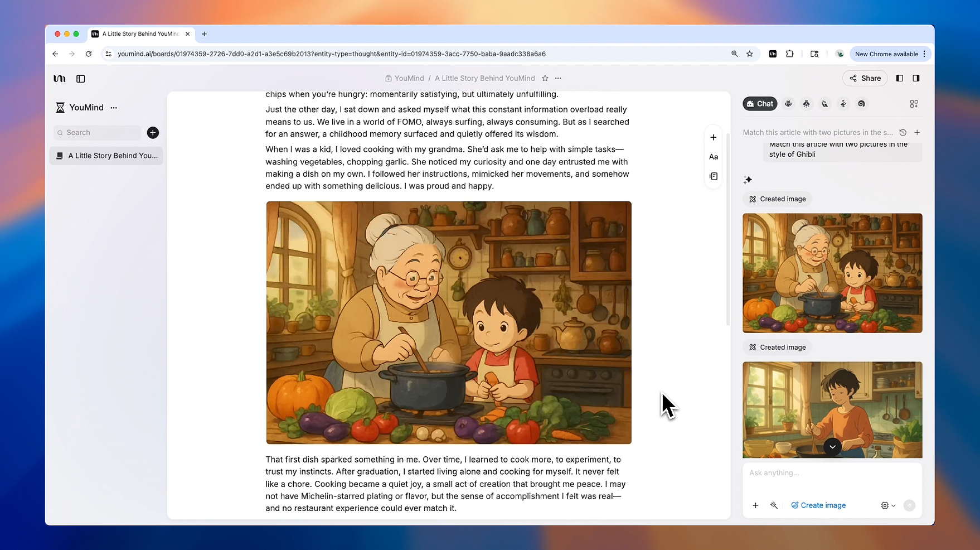Viewport: 980px width, 550px height.
Task: Close the current browser tab
Action: pos(187,34)
